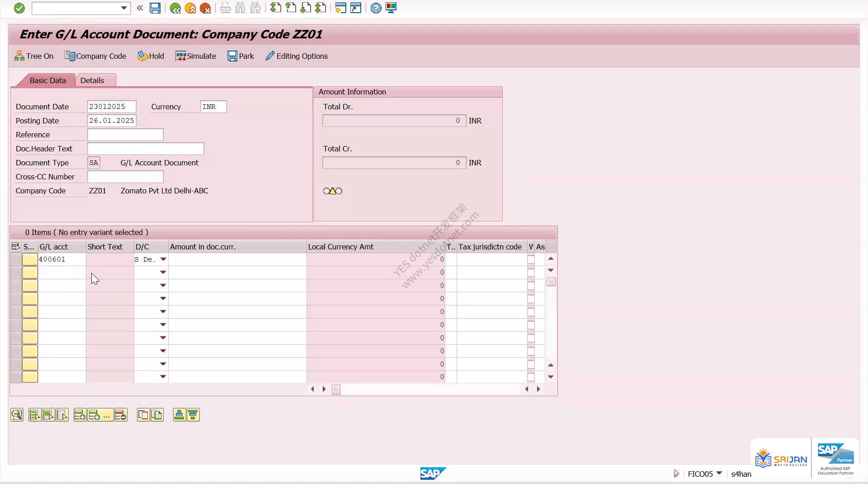
Task: Click the horizontal scrollbar handle under the table
Action: click(336, 389)
